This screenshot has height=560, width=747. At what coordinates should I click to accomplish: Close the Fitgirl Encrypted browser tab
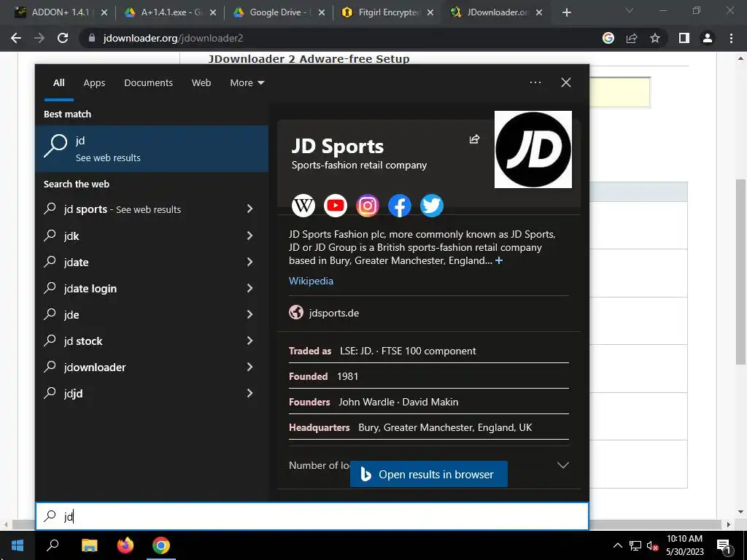point(430,12)
